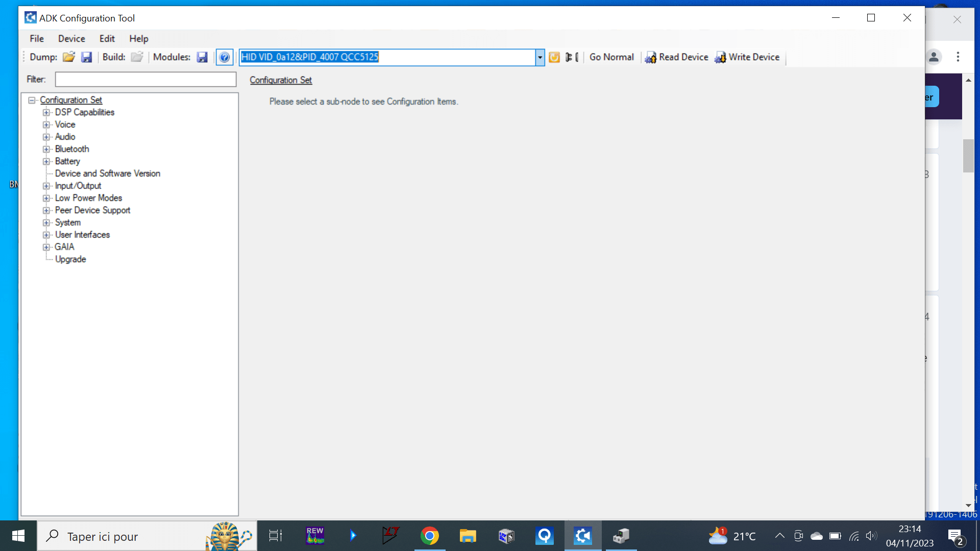Expand the System tree node
Viewport: 980px width, 551px height.
click(x=46, y=222)
